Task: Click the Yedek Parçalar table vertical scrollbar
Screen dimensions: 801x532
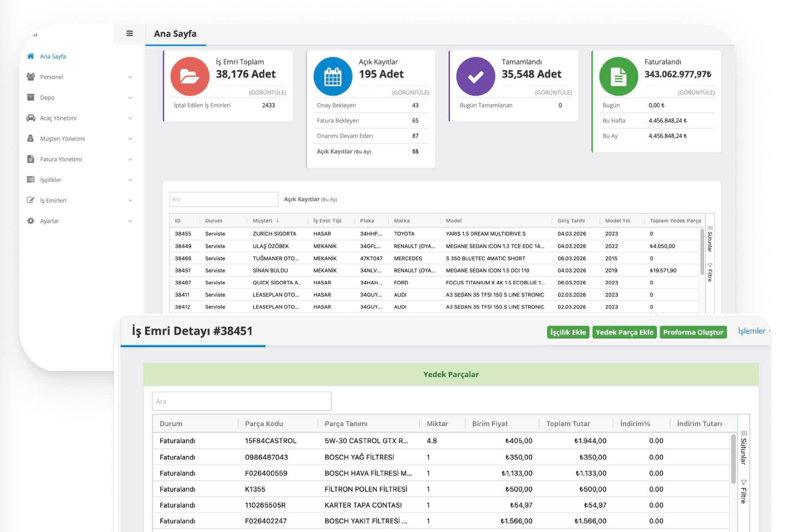Action: [x=733, y=459]
